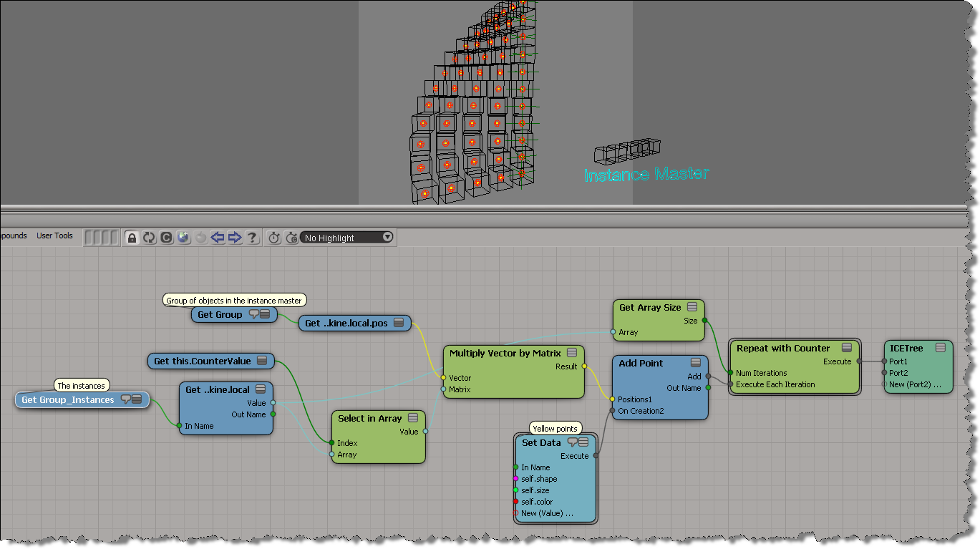The height and width of the screenshot is (549, 980).
Task: Toggle comment bubble on Set Data node
Action: point(572,442)
